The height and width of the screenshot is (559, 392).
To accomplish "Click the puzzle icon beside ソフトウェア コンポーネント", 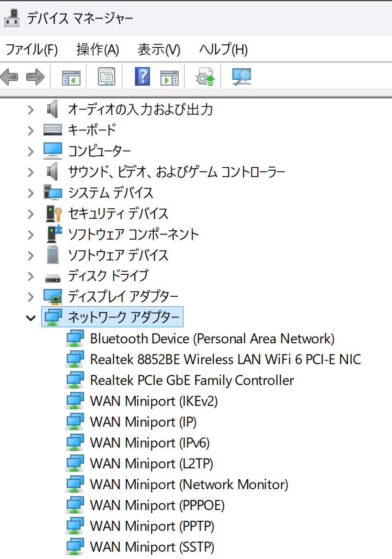I will (54, 234).
